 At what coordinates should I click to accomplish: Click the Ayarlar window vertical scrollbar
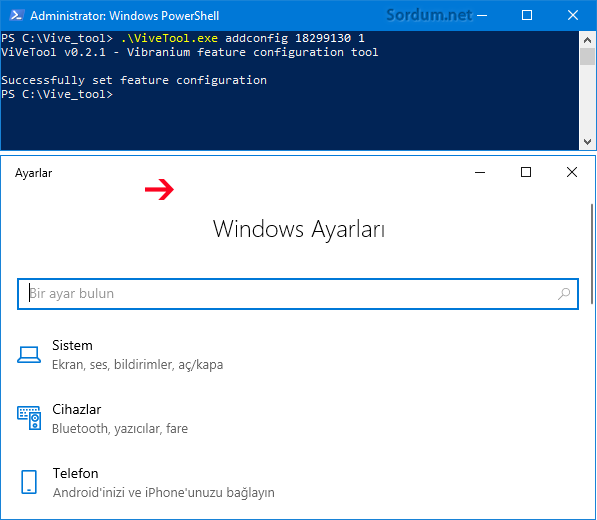coord(592,254)
